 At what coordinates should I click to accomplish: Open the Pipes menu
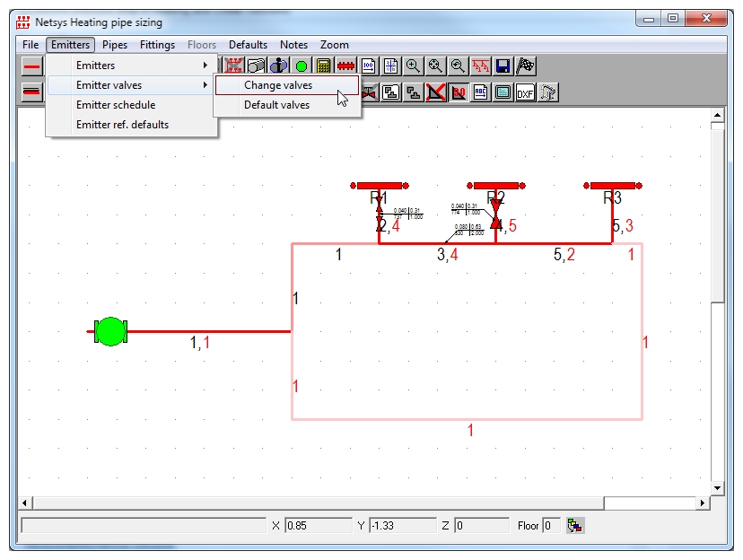[115, 45]
